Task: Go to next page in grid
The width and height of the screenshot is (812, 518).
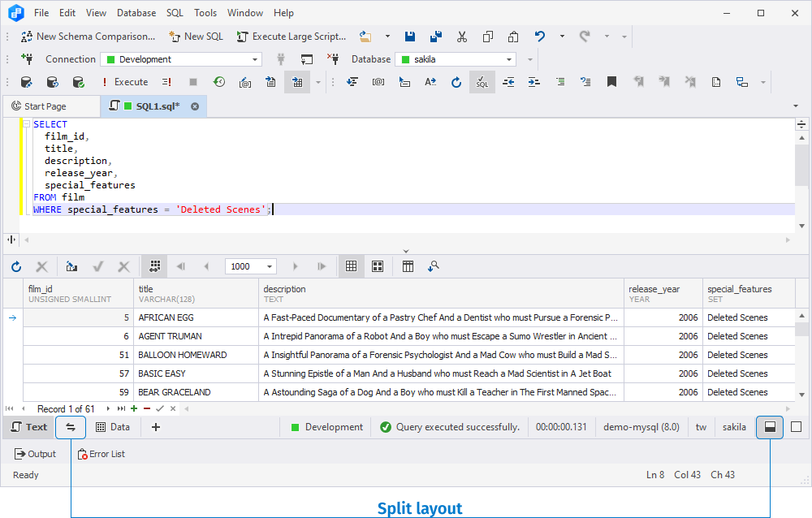Action: 296,266
